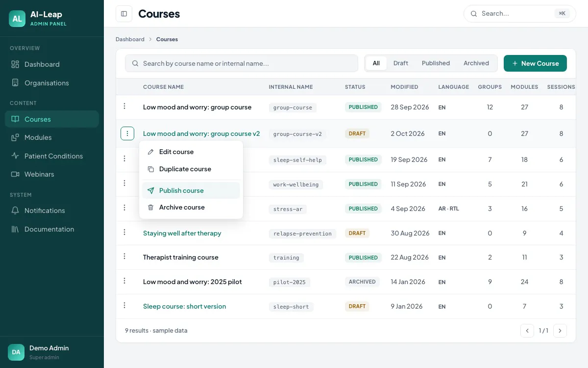Open Courses in the sidebar
Viewport: 588px width, 368px height.
tap(52, 119)
